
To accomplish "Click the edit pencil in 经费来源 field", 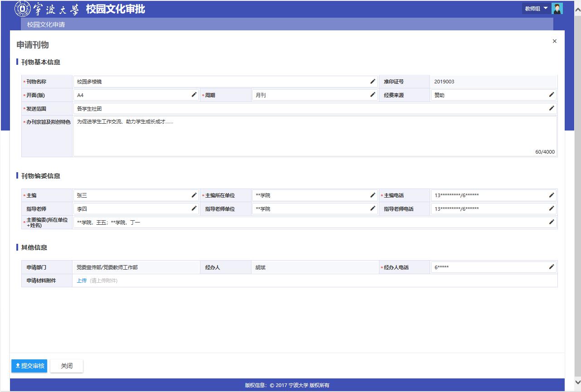I will coord(551,95).
